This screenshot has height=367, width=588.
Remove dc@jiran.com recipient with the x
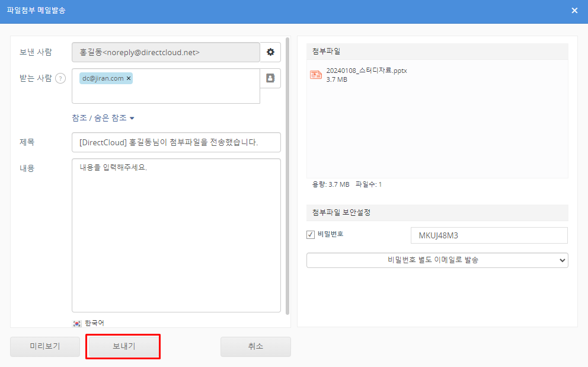(x=129, y=78)
